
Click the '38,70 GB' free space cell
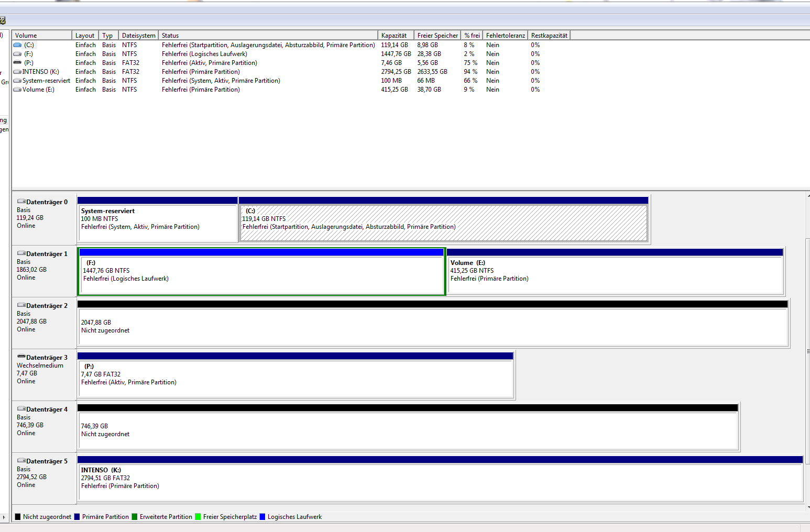[x=429, y=90]
